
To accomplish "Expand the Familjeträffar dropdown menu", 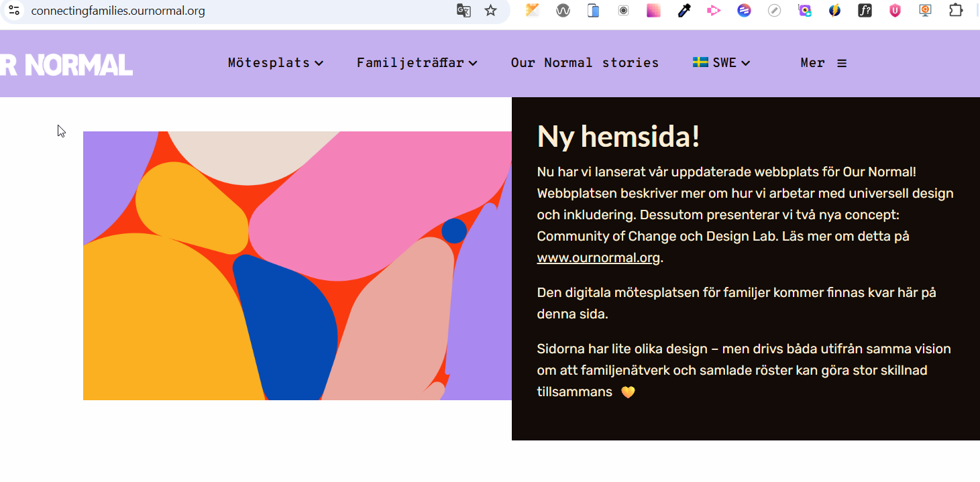I will (x=417, y=63).
